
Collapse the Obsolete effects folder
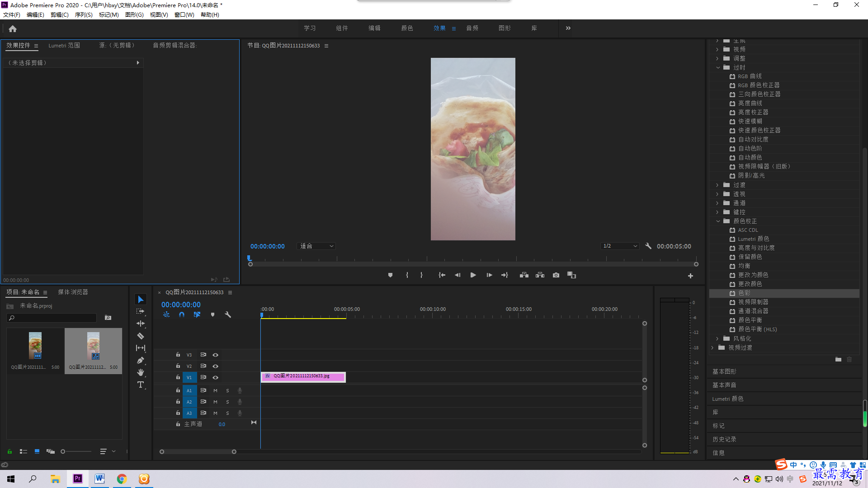coord(718,67)
